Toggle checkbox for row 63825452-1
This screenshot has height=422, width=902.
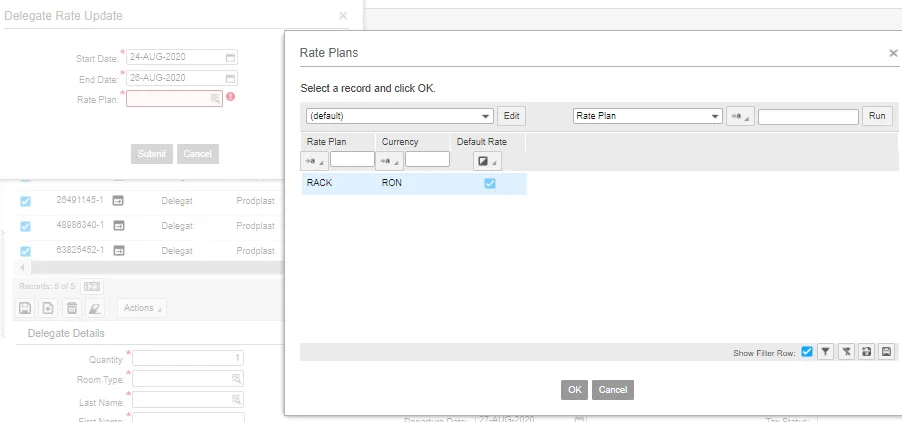[x=25, y=251]
